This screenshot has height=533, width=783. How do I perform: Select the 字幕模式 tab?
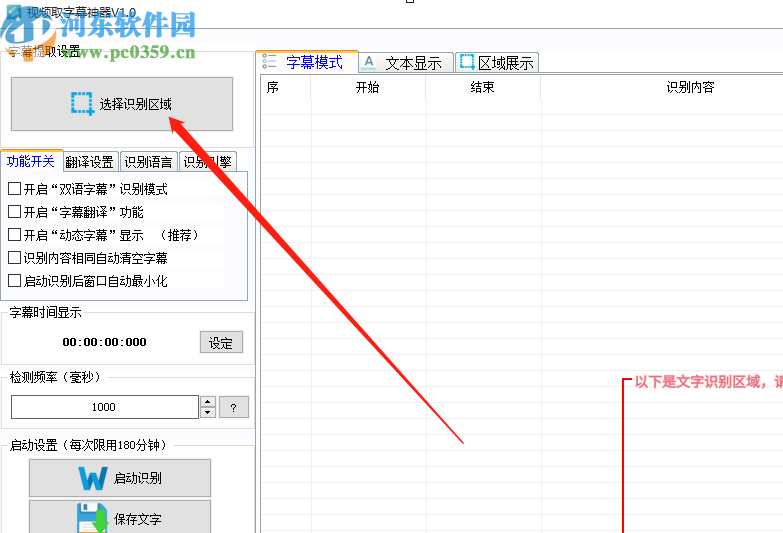[x=307, y=62]
